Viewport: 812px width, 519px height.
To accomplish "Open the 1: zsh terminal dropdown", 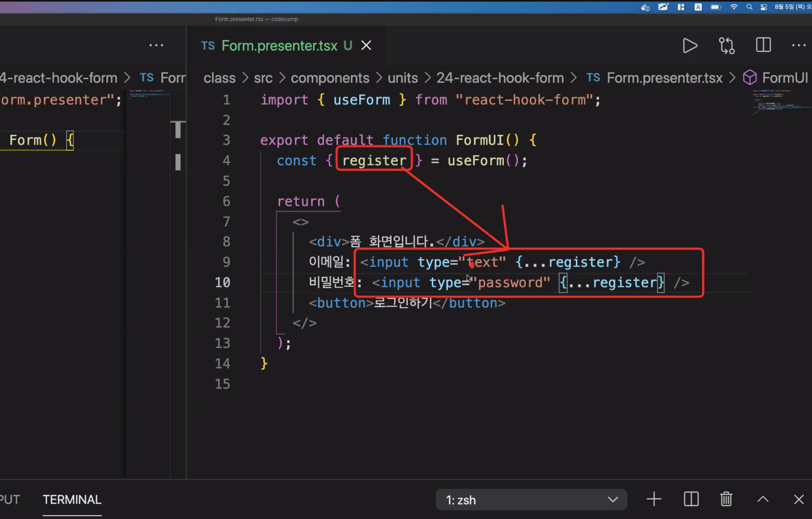I will coord(531,500).
